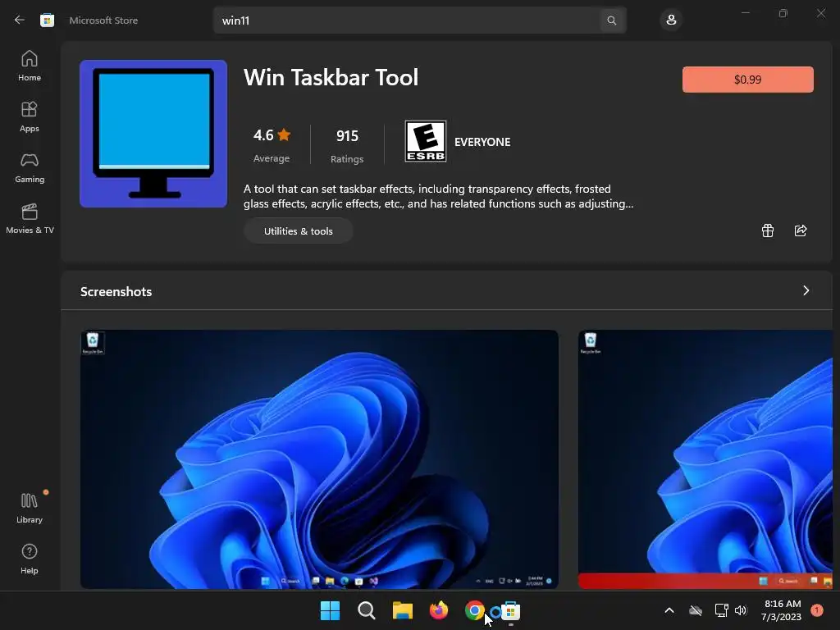
Task: Go back with the back arrow
Action: tap(20, 20)
